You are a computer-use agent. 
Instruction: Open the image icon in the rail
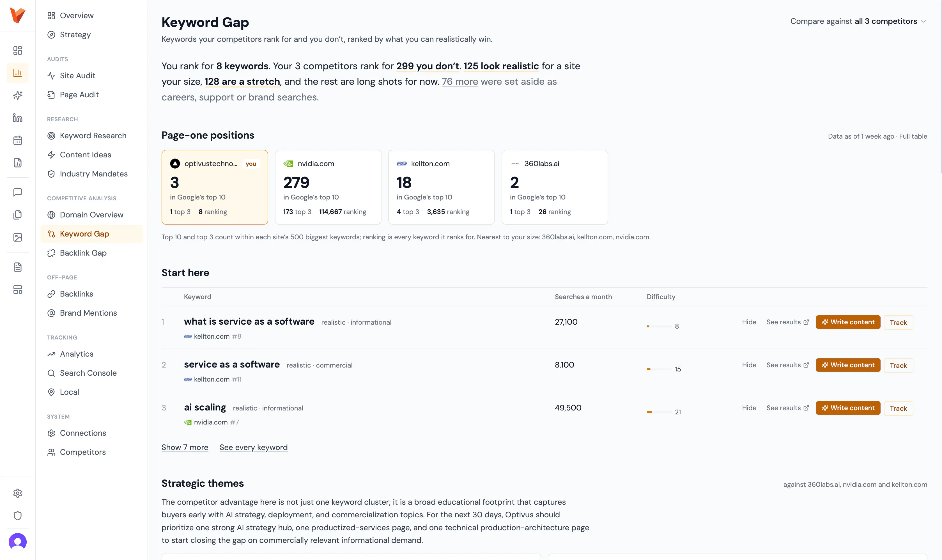tap(18, 237)
